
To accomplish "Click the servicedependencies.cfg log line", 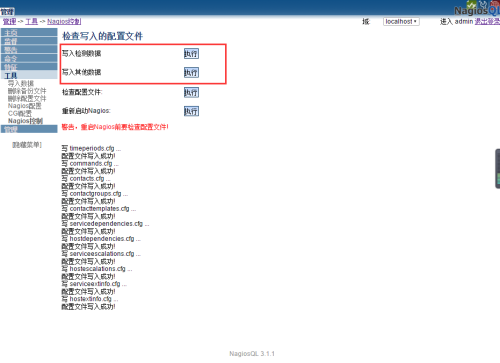I will point(105,224).
